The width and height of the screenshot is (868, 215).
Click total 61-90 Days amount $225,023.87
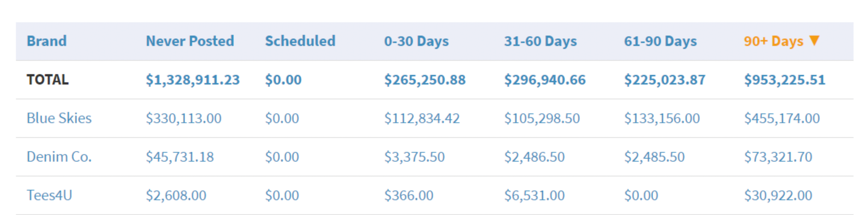665,80
